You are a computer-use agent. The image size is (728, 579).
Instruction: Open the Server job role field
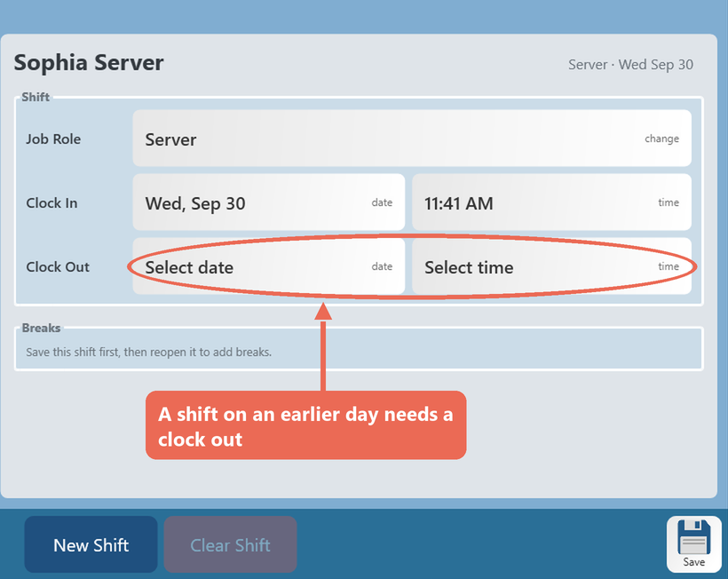coord(412,139)
